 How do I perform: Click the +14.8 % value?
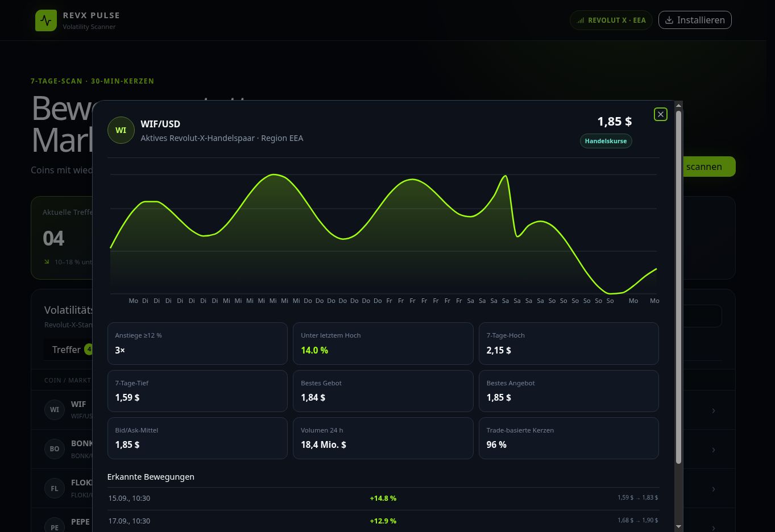click(383, 498)
